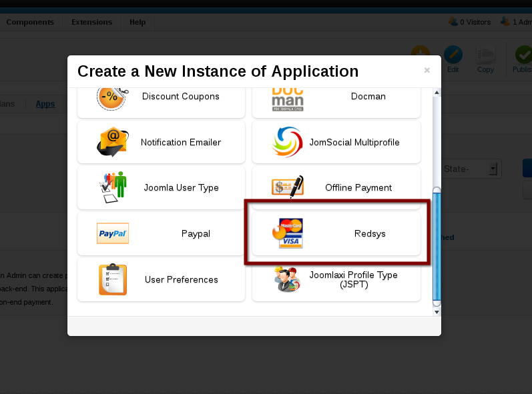Close the Create New Instance dialog

coord(427,70)
